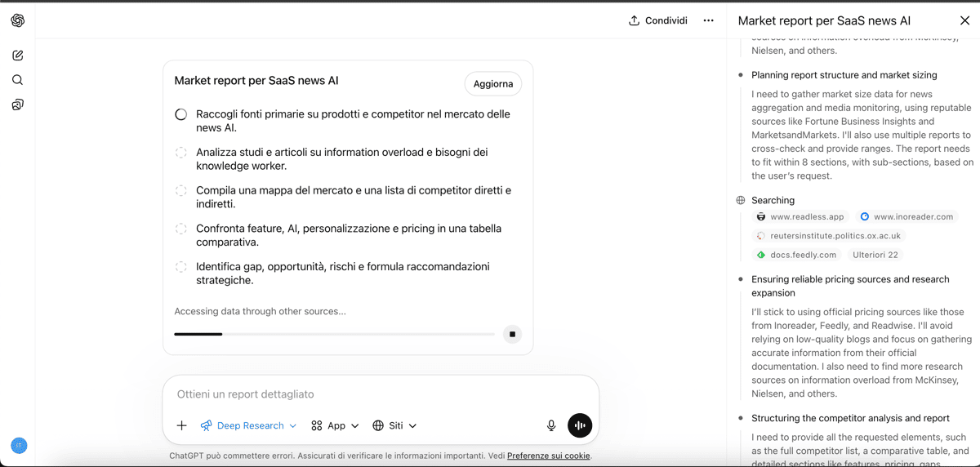This screenshot has width=980, height=467.
Task: Click the microphone dictation icon
Action: [x=551, y=425]
